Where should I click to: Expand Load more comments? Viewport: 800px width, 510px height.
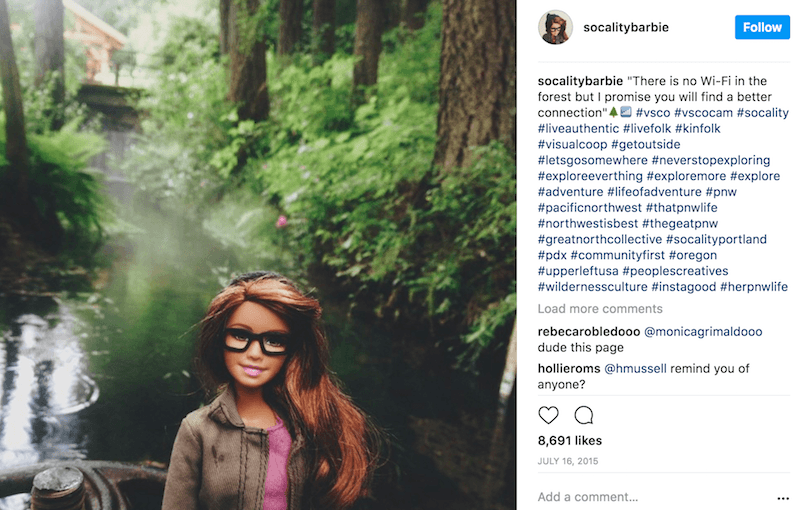pos(600,309)
